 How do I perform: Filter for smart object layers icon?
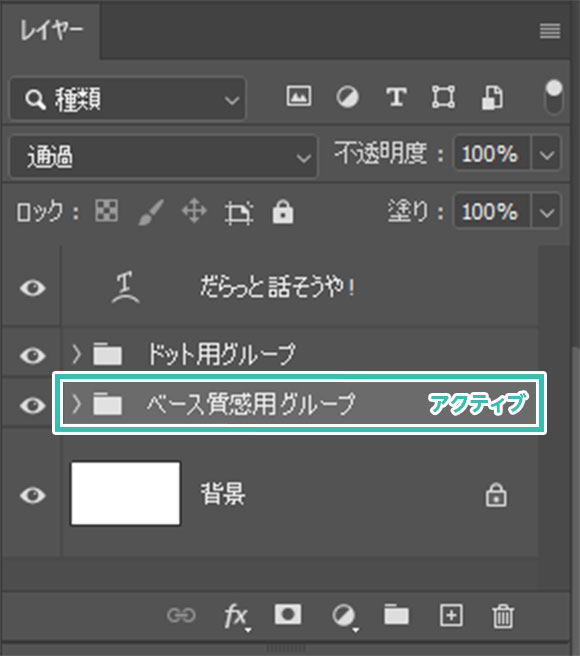pos(492,97)
